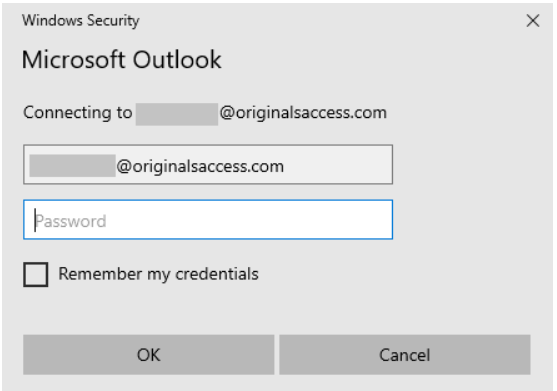The image size is (557, 391).
Task: Click the email username field
Action: (x=208, y=164)
